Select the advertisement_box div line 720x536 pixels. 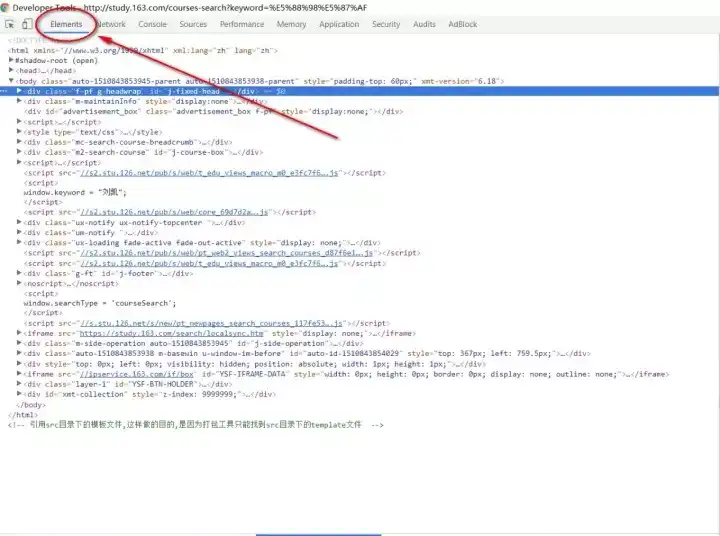click(x=214, y=112)
